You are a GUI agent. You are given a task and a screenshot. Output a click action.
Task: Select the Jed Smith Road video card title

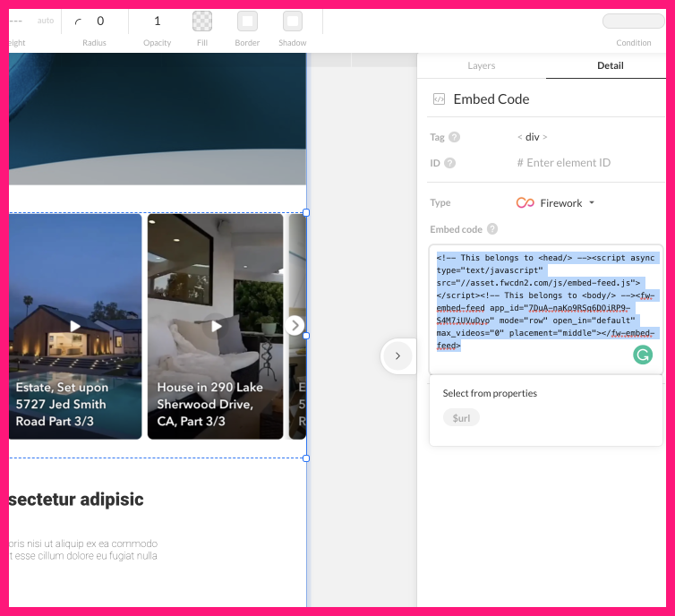[x=62, y=404]
